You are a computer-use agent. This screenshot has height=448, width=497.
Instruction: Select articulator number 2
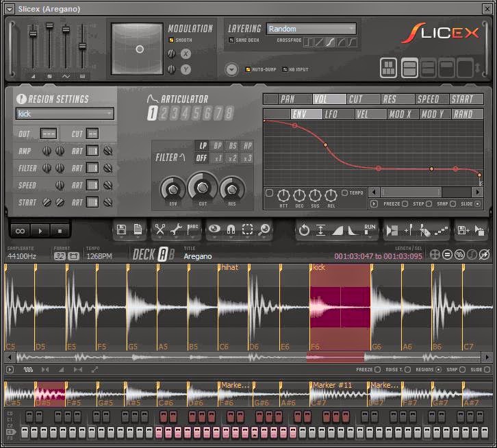[164, 113]
